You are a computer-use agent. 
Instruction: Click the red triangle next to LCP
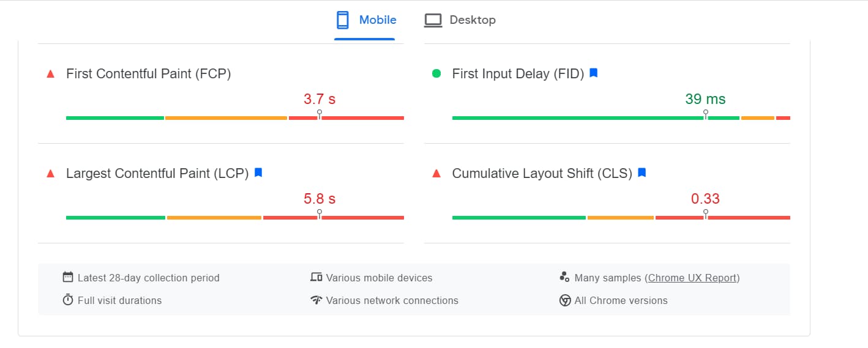(51, 174)
